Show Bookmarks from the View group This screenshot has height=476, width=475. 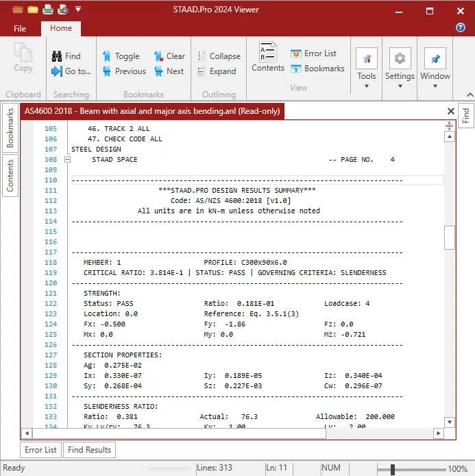pyautogui.click(x=317, y=69)
